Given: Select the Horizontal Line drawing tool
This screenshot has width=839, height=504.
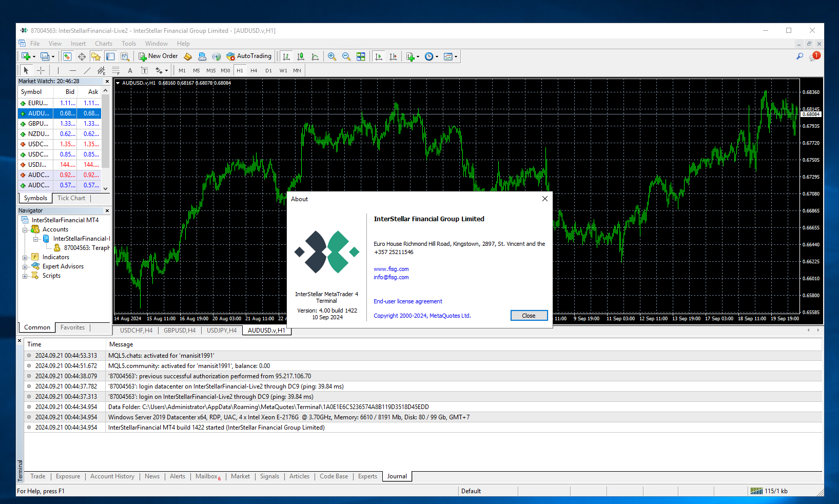Looking at the screenshot, I should coord(73,70).
